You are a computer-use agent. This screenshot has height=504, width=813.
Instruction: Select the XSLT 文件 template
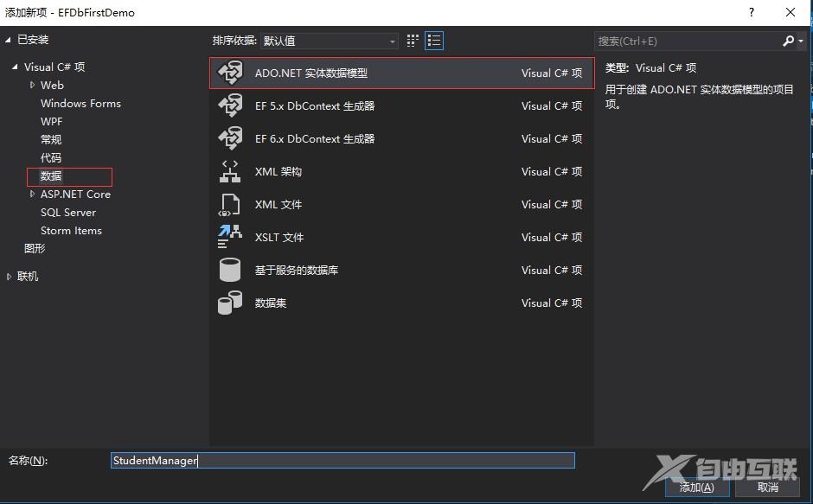(346, 237)
